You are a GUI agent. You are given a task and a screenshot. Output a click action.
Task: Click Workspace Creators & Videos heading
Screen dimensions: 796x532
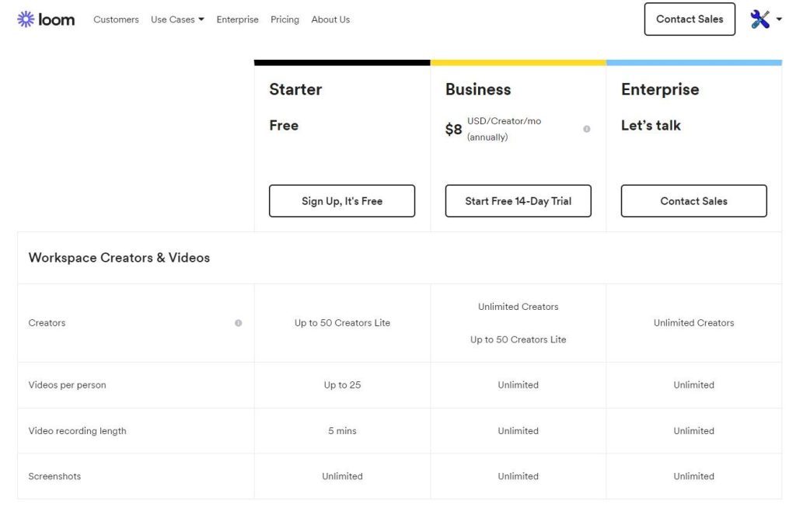(119, 258)
